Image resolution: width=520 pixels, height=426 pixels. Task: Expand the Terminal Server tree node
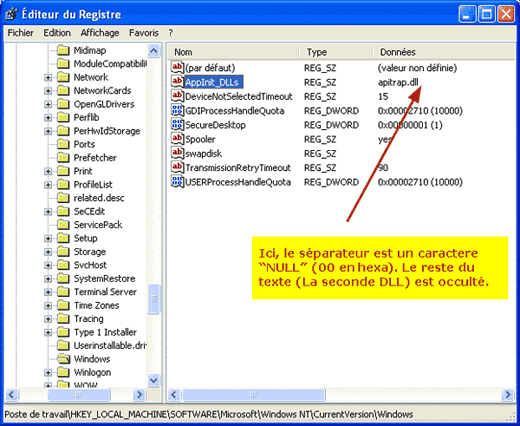tap(48, 292)
